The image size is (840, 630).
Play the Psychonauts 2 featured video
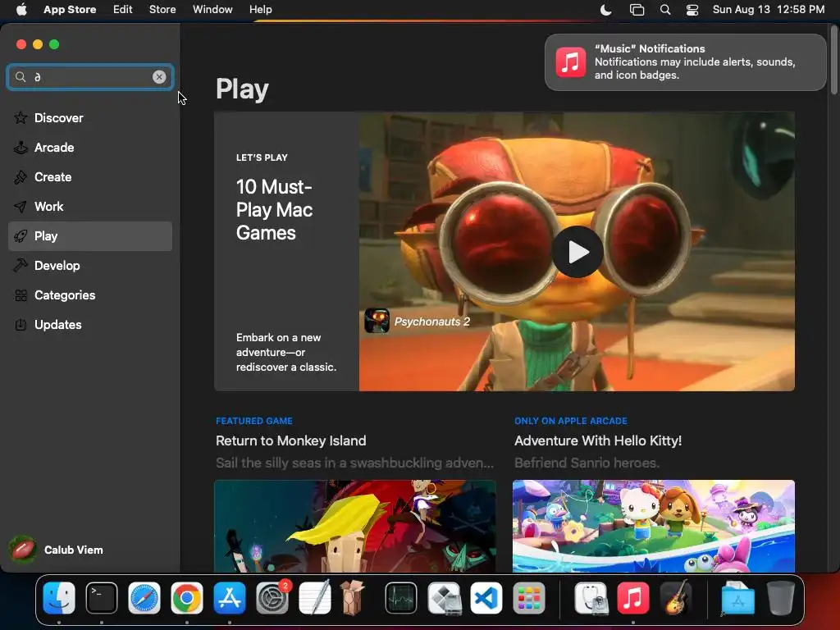(577, 252)
